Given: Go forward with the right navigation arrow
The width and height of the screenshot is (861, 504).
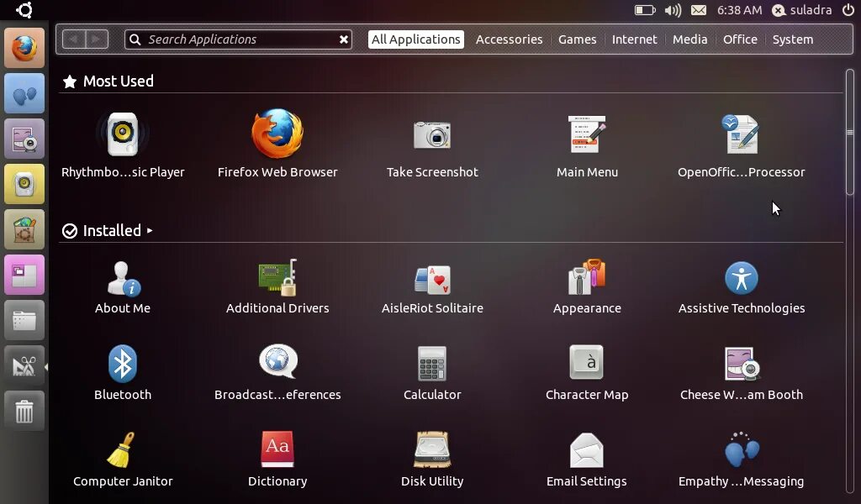Looking at the screenshot, I should (x=97, y=39).
